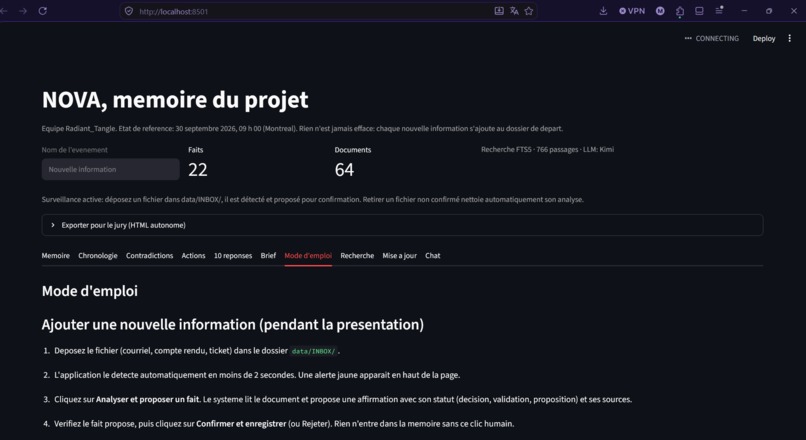Reload the page with the refresh icon

point(43,11)
